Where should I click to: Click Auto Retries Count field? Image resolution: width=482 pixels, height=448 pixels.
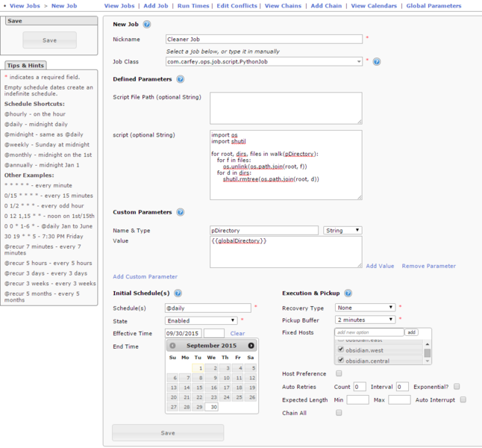click(360, 387)
